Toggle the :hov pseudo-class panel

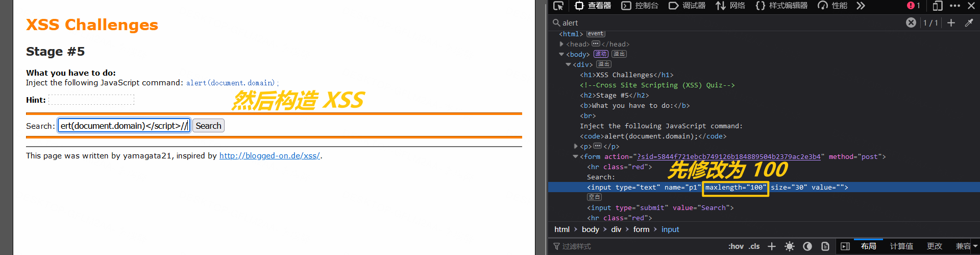pyautogui.click(x=736, y=246)
